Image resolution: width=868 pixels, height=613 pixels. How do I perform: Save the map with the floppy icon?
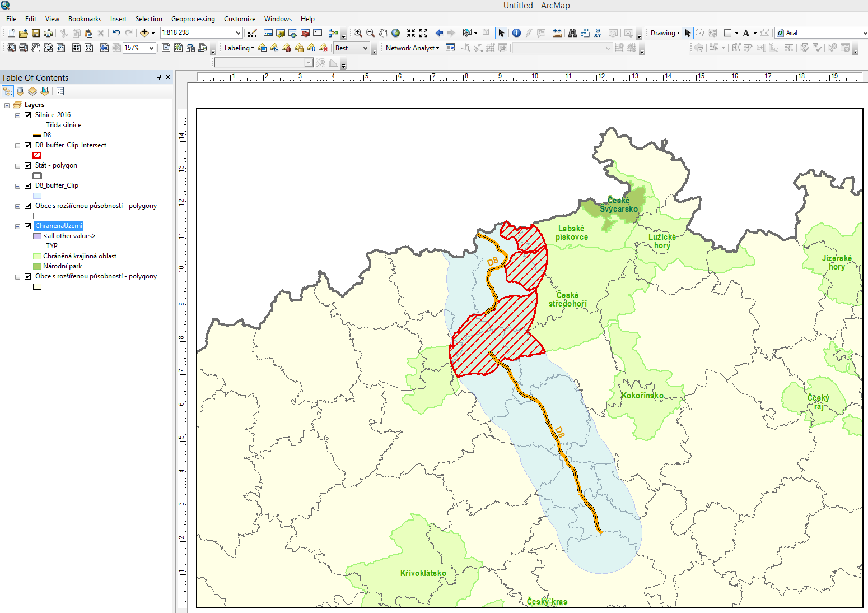(x=36, y=33)
